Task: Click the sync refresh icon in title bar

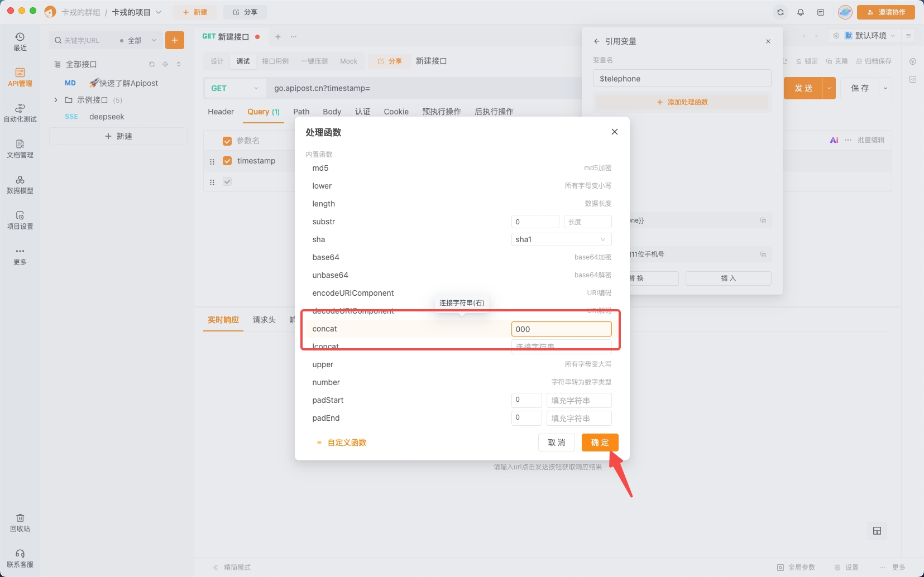Action: coord(781,12)
